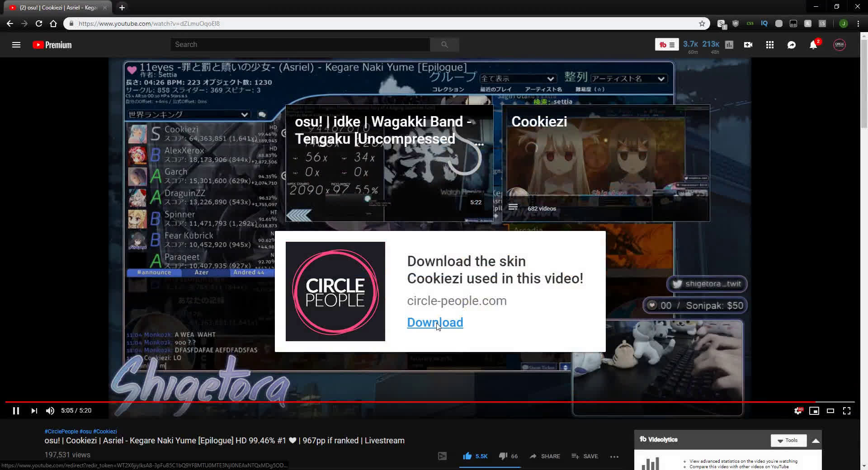Open the Chrome three-dot menu
This screenshot has width=868, height=470.
858,23
